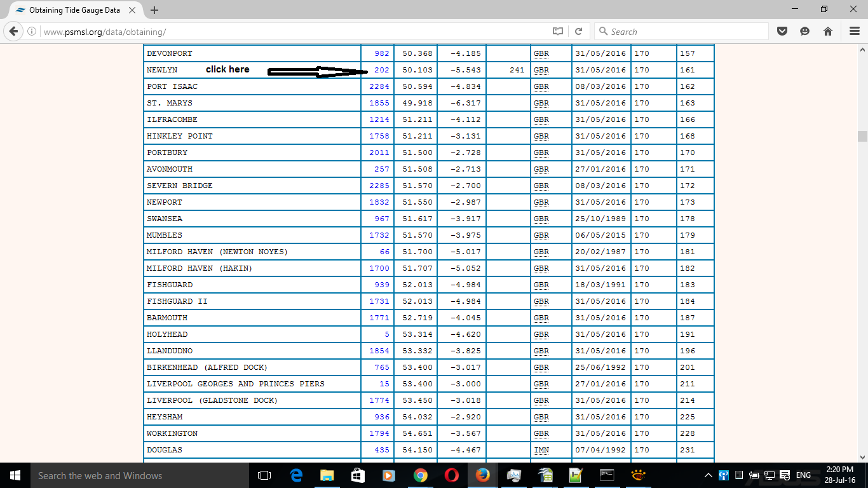Click the smiley face toolbar icon
Viewport: 868px width, 488px height.
point(804,31)
